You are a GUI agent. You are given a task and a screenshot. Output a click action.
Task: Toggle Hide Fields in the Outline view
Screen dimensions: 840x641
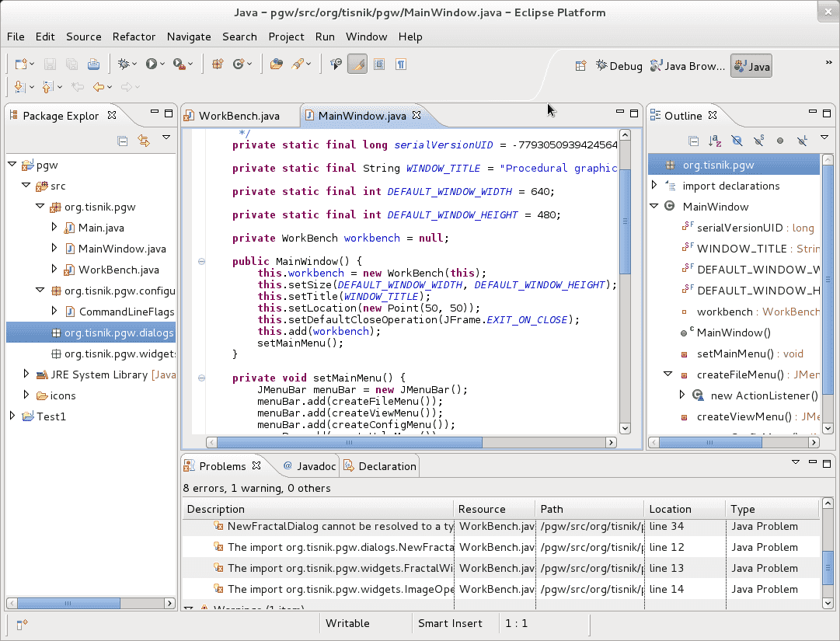tap(736, 140)
